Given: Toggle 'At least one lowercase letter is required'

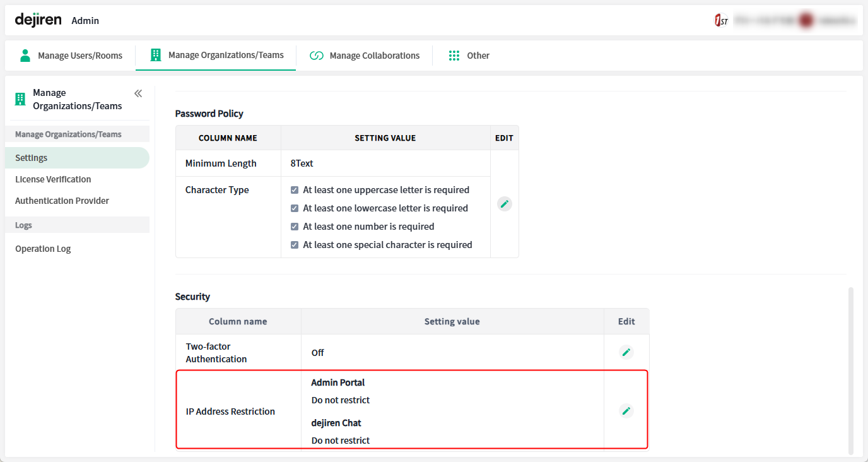Looking at the screenshot, I should coord(295,208).
